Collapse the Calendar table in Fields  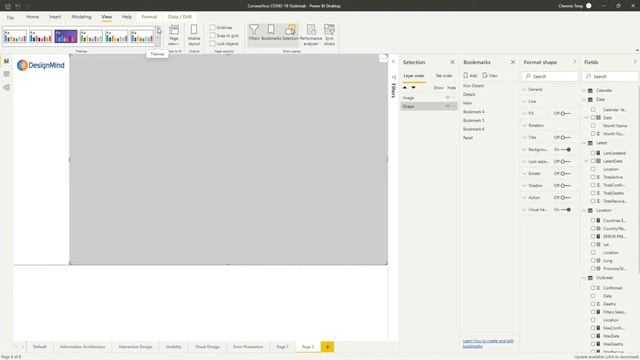(584, 91)
